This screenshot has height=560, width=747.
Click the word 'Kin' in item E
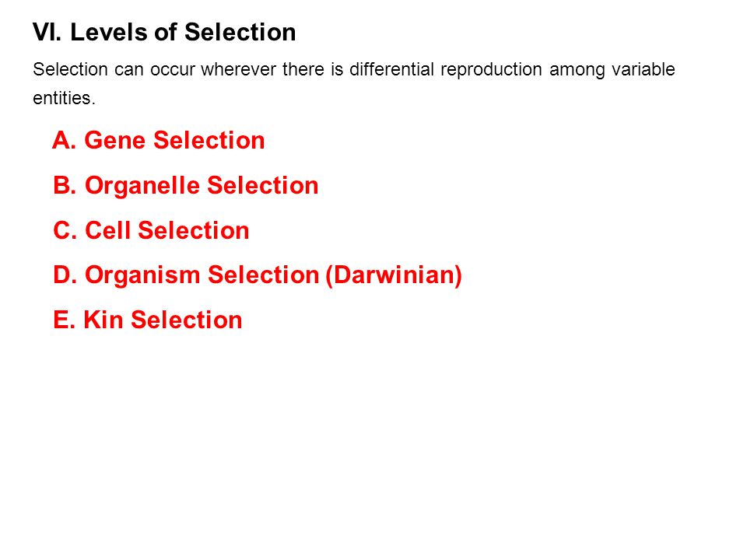pos(103,320)
